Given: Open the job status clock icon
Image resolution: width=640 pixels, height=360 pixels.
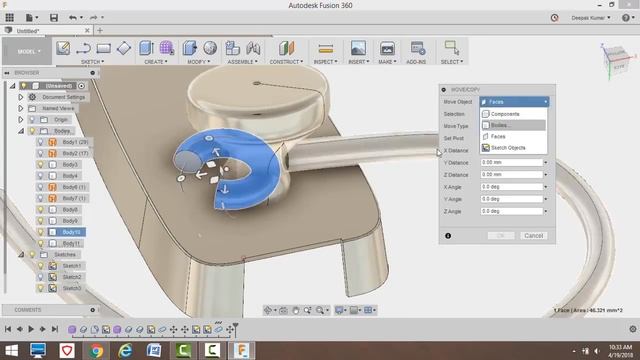Looking at the screenshot, I should 554,18.
